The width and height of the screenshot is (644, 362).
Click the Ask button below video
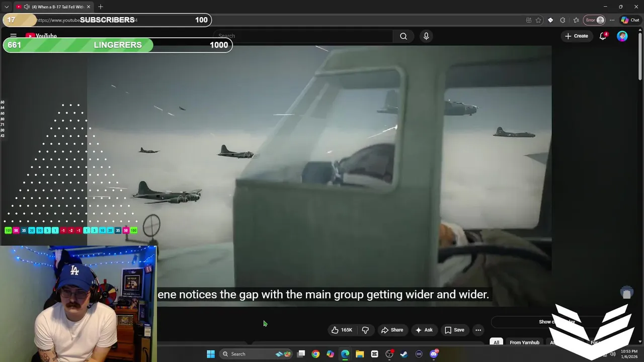point(424,330)
